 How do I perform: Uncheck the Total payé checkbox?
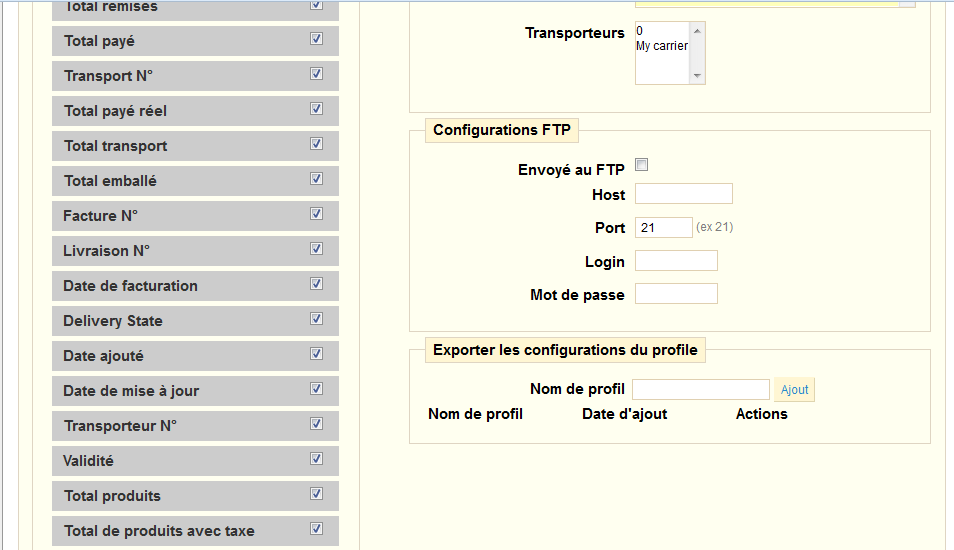(x=316, y=39)
